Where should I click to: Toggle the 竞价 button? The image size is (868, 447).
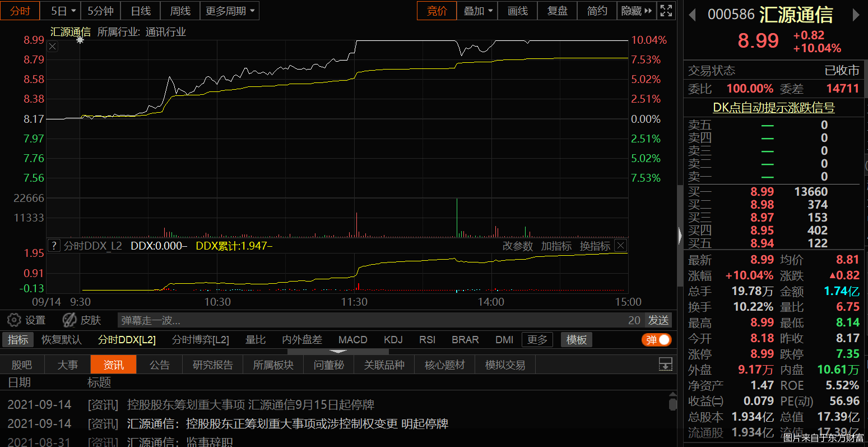[437, 11]
